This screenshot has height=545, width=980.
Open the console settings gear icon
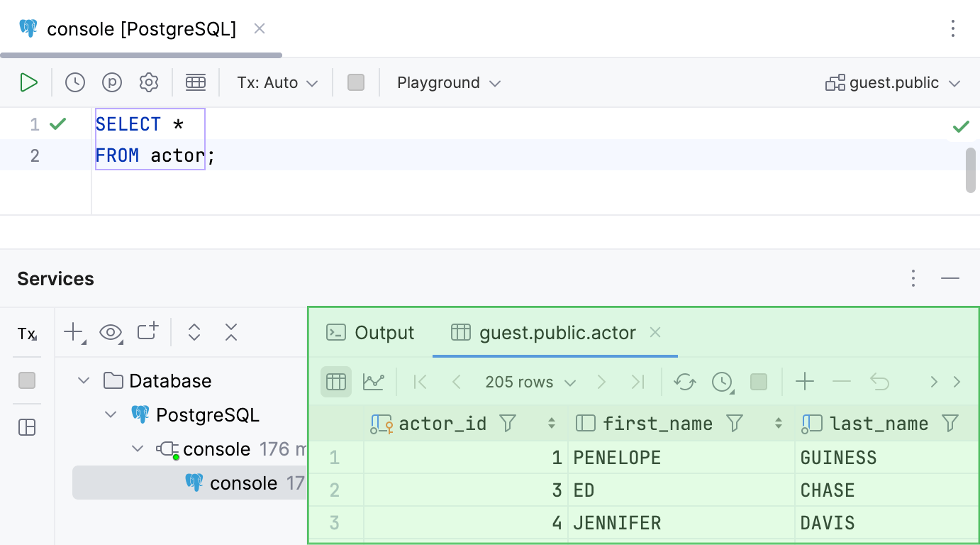pyautogui.click(x=149, y=83)
